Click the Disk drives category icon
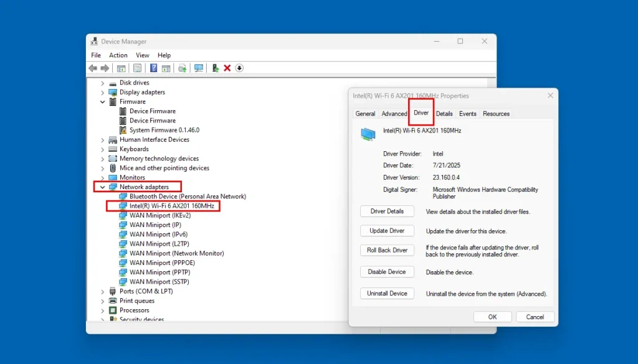The height and width of the screenshot is (364, 638). pyautogui.click(x=113, y=83)
